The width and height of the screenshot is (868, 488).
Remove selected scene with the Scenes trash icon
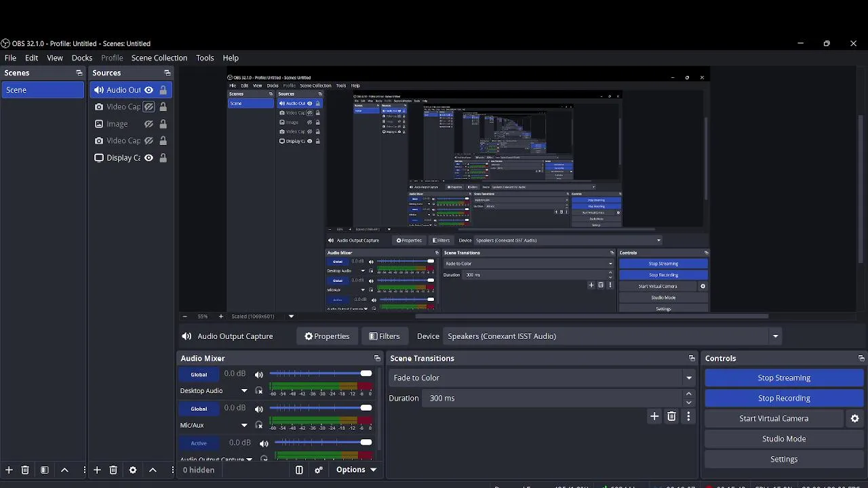click(25, 470)
